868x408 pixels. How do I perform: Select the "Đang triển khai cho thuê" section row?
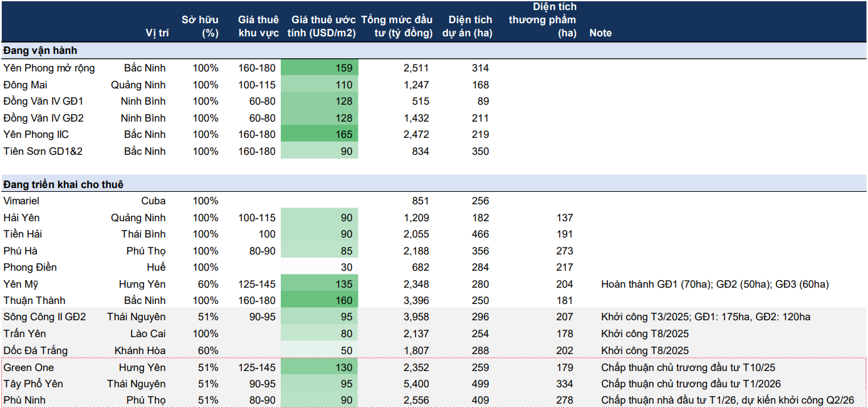pos(63,184)
